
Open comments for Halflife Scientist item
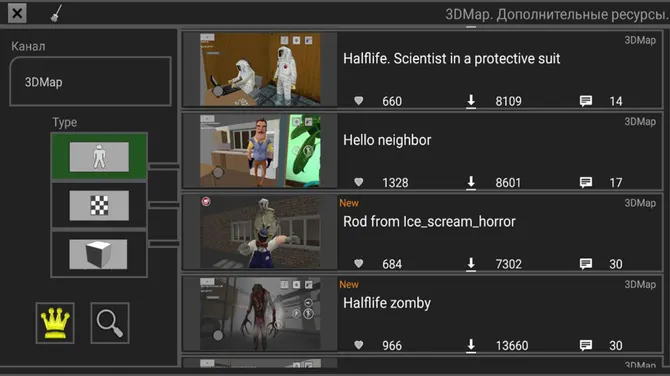coord(586,101)
